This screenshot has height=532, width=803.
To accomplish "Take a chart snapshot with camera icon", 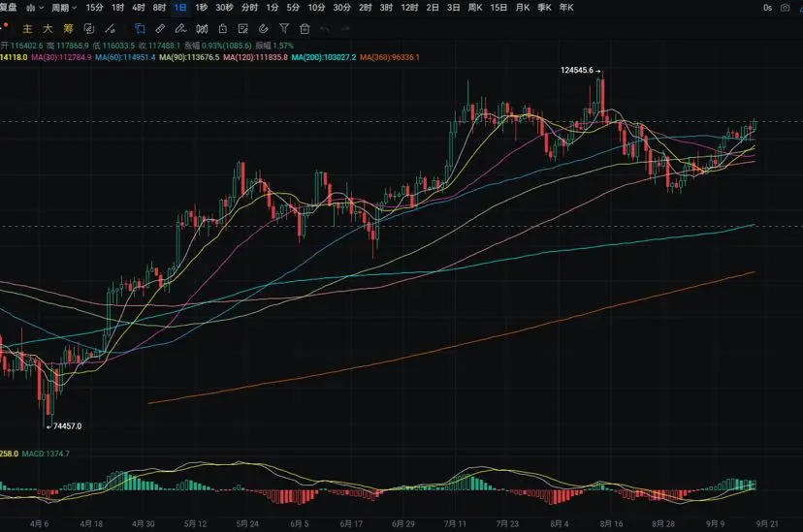I will coord(785,8).
